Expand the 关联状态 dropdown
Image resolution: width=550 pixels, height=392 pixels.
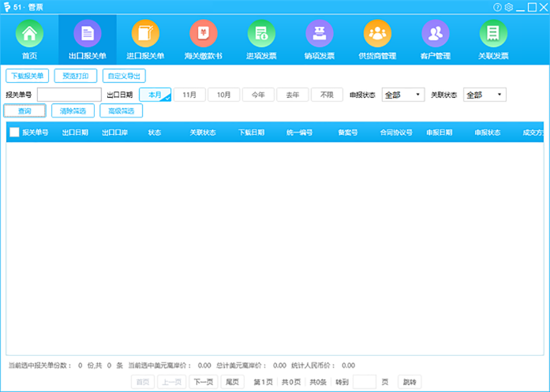point(485,95)
